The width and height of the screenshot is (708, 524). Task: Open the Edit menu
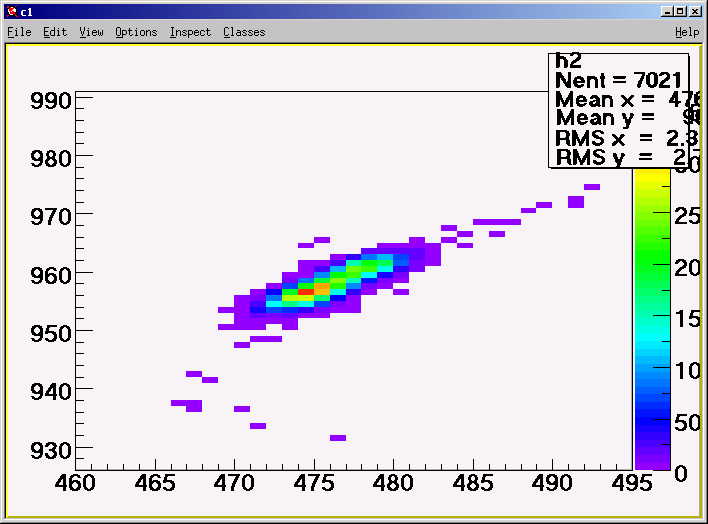click(x=55, y=32)
